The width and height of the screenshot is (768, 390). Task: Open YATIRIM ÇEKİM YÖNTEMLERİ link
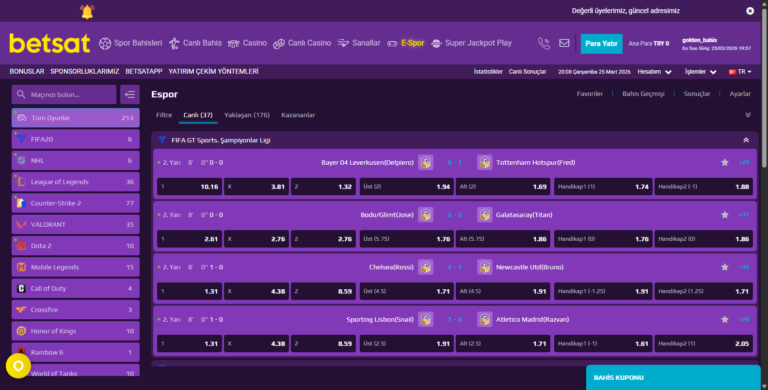(x=214, y=72)
